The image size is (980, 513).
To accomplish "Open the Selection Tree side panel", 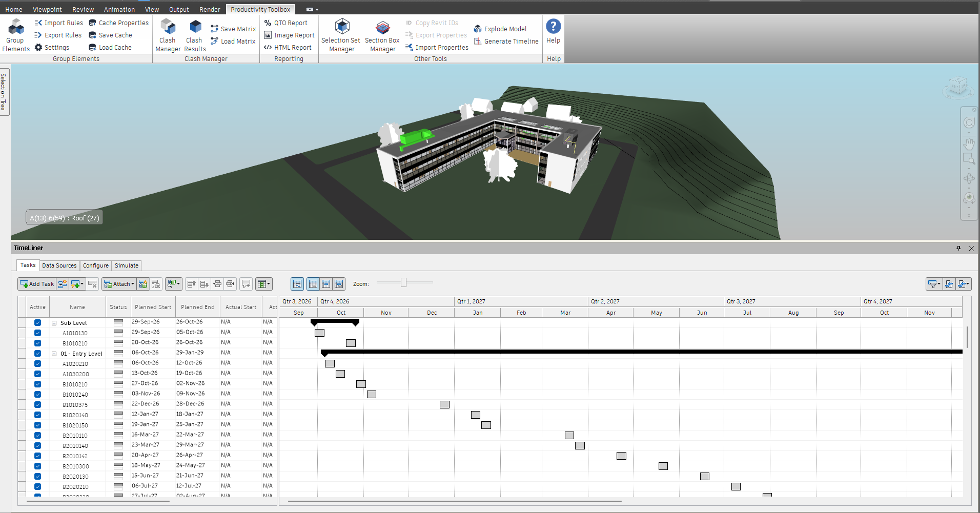I will click(x=4, y=92).
